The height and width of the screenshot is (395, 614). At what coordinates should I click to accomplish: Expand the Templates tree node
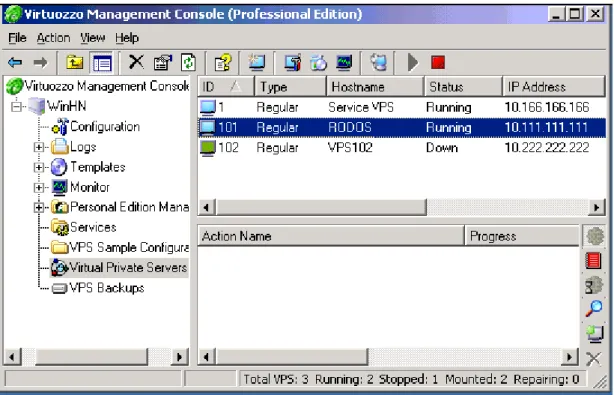pos(38,167)
